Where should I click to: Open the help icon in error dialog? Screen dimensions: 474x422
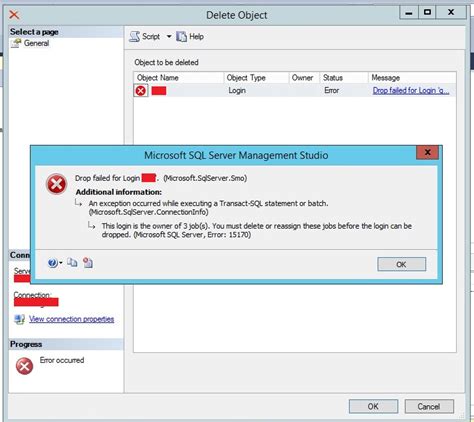point(52,263)
